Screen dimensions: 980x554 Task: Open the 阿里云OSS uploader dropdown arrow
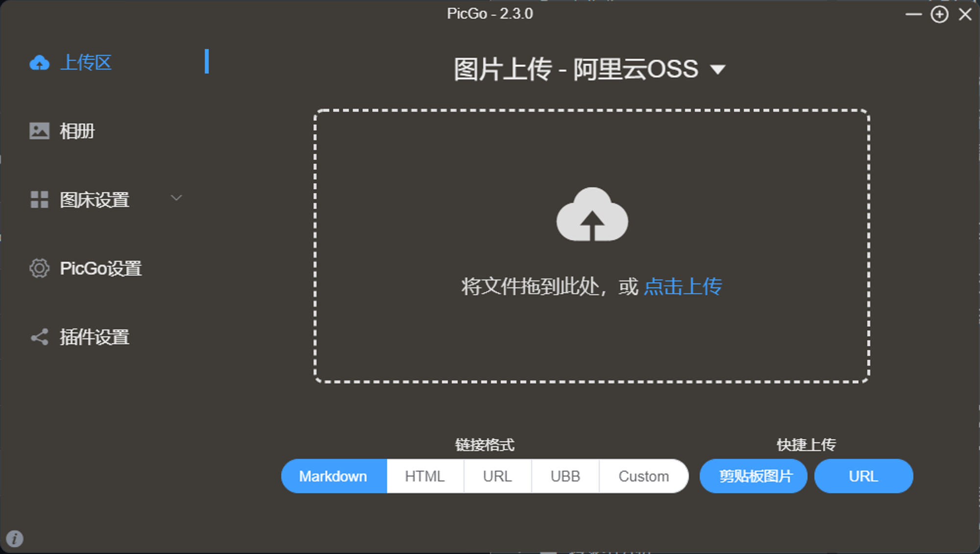pyautogui.click(x=718, y=70)
